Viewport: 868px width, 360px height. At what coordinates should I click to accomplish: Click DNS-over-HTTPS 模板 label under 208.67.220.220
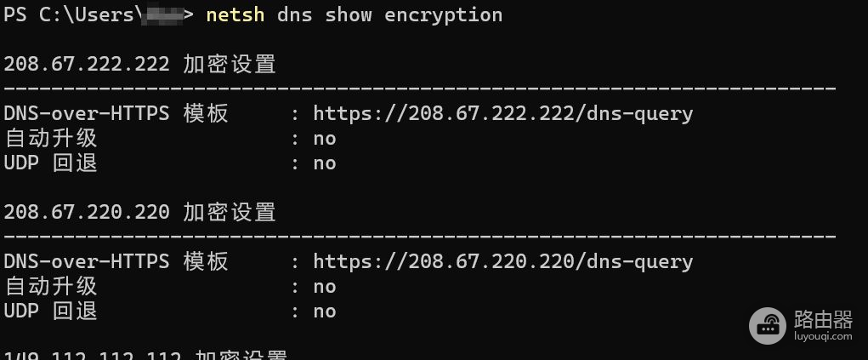point(116,262)
